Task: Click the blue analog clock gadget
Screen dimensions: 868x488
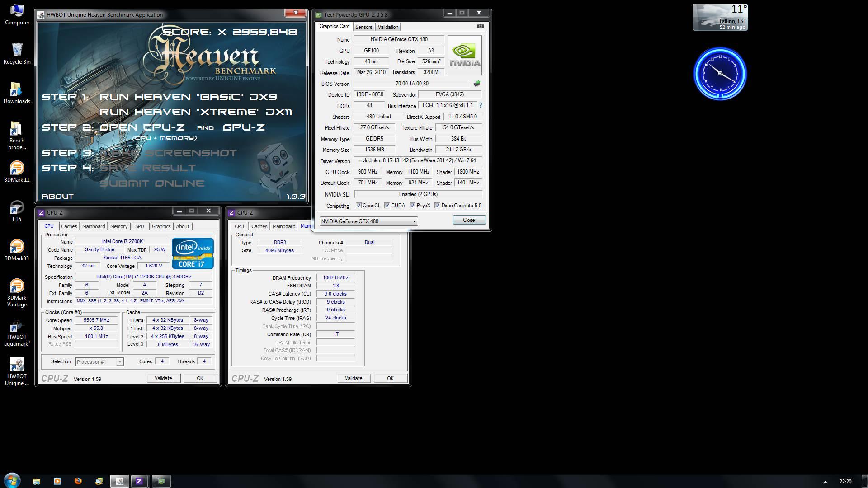Action: click(x=720, y=74)
